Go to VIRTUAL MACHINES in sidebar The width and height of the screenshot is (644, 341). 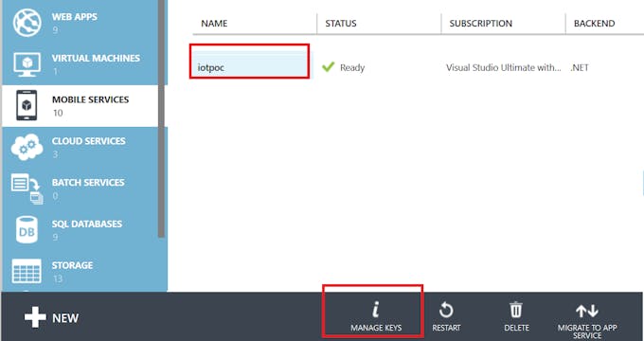pos(96,59)
